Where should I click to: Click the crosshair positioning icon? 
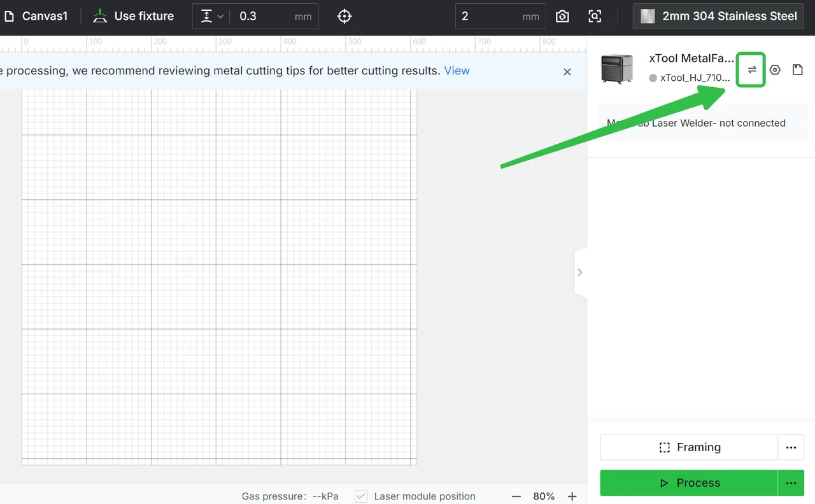(344, 17)
